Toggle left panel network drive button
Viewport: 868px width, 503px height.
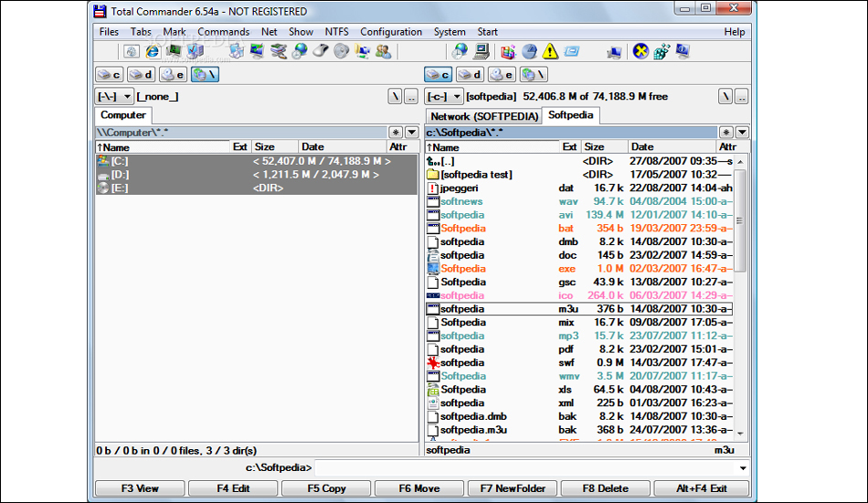point(205,74)
